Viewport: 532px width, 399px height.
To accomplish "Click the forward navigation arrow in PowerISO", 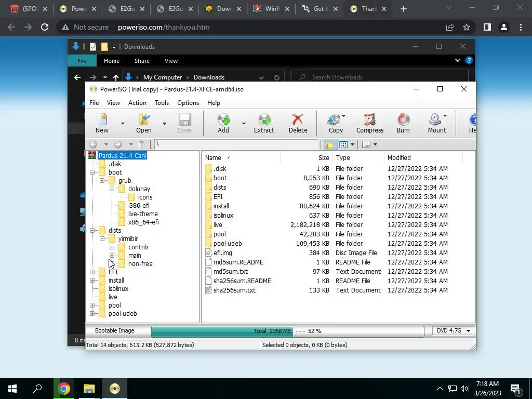I will [x=118, y=144].
